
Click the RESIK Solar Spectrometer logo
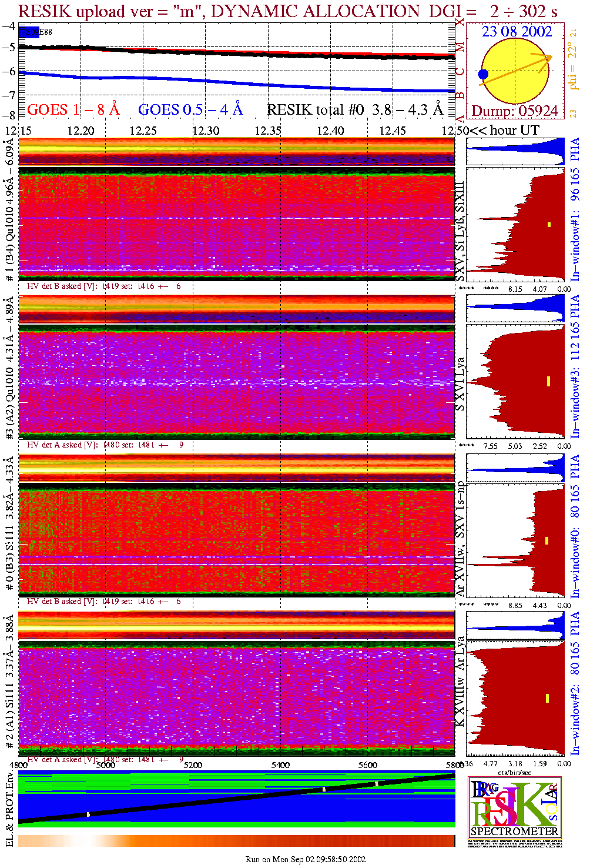[x=515, y=807]
